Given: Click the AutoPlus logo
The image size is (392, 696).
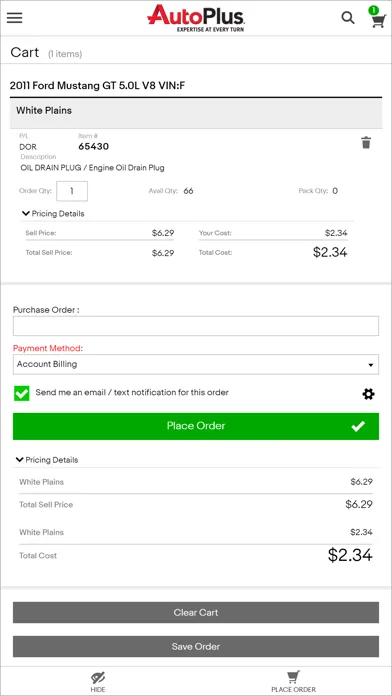Looking at the screenshot, I should 196,18.
